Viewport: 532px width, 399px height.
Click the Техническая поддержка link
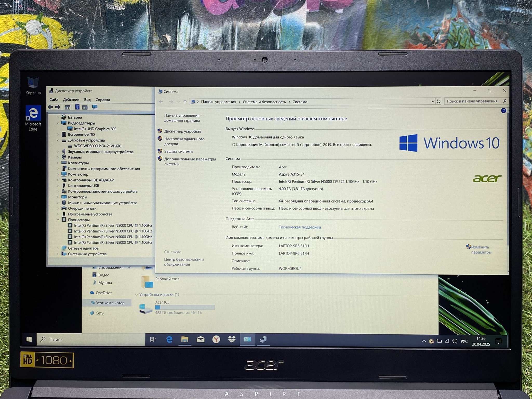[300, 227]
